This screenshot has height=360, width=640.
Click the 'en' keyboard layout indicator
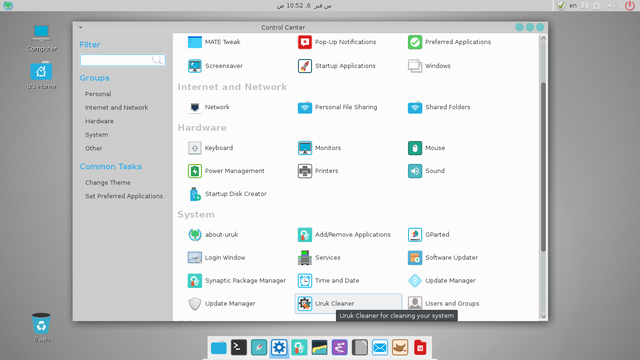(573, 5)
